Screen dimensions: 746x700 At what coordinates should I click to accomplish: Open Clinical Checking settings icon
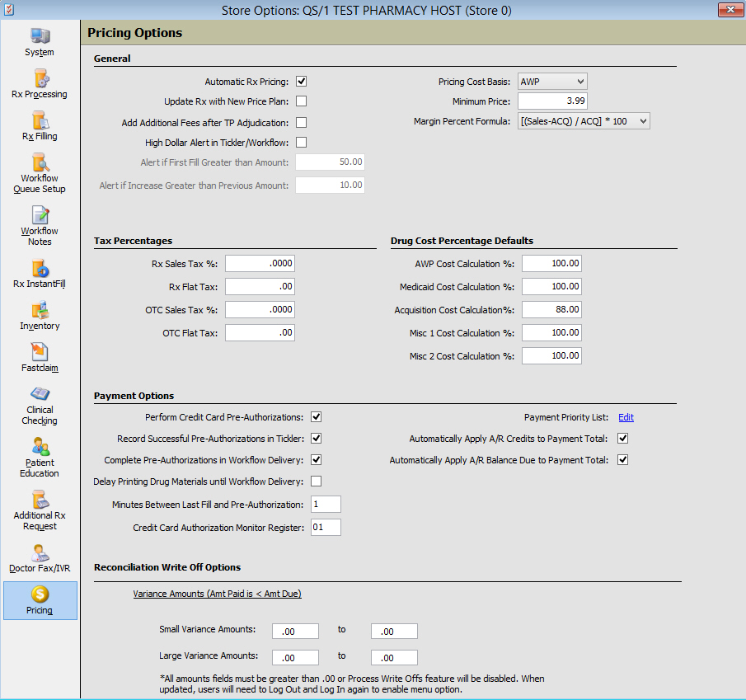pos(40,395)
